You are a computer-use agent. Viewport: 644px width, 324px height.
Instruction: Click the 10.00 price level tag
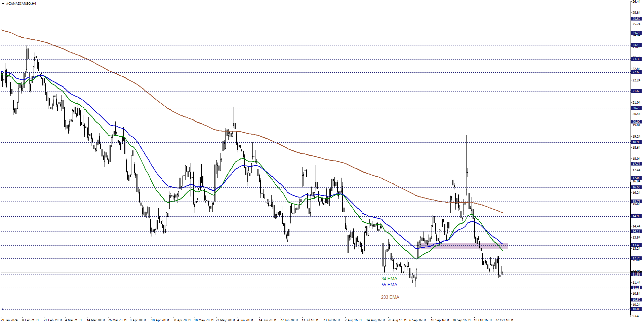[x=636, y=309]
